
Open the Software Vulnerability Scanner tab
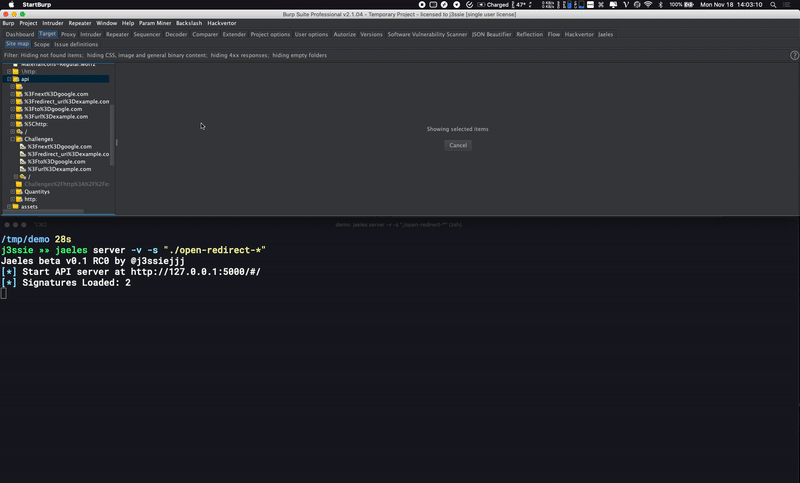(x=427, y=34)
